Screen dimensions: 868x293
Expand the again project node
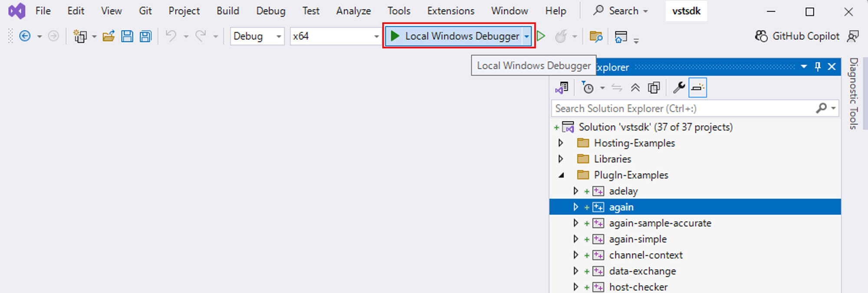point(575,207)
